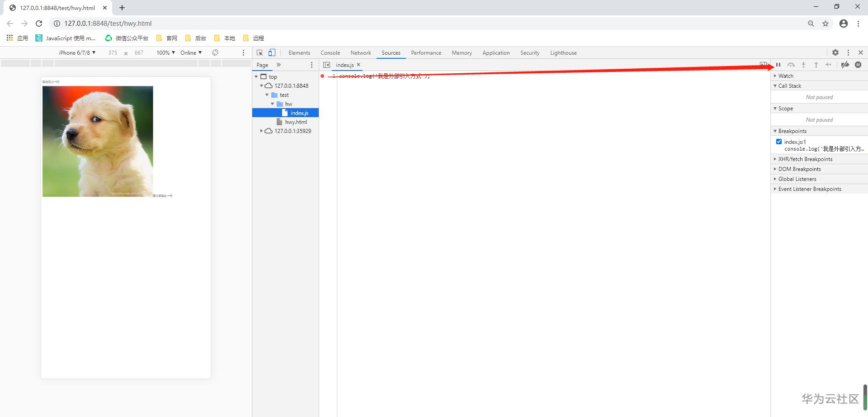Activate the inspect element picker
The width and height of the screenshot is (868, 417).
point(259,52)
